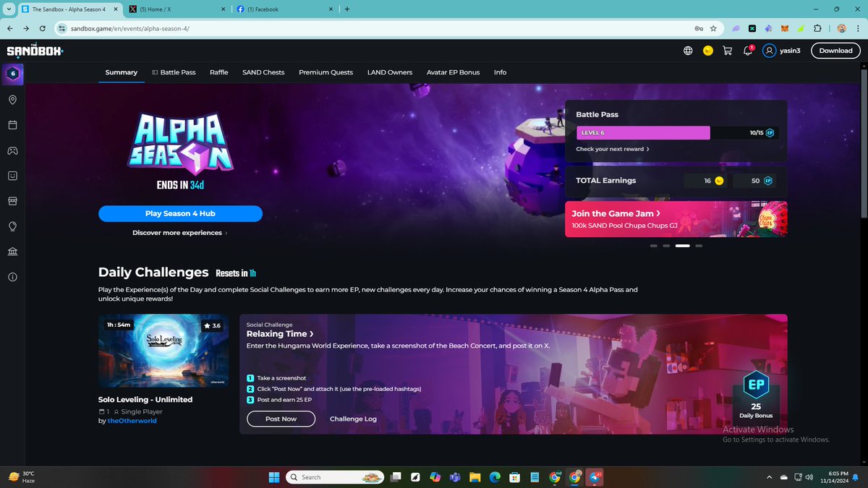Image resolution: width=868 pixels, height=488 pixels.
Task: Open the tab search dropdown arrow
Action: pyautogui.click(x=9, y=9)
